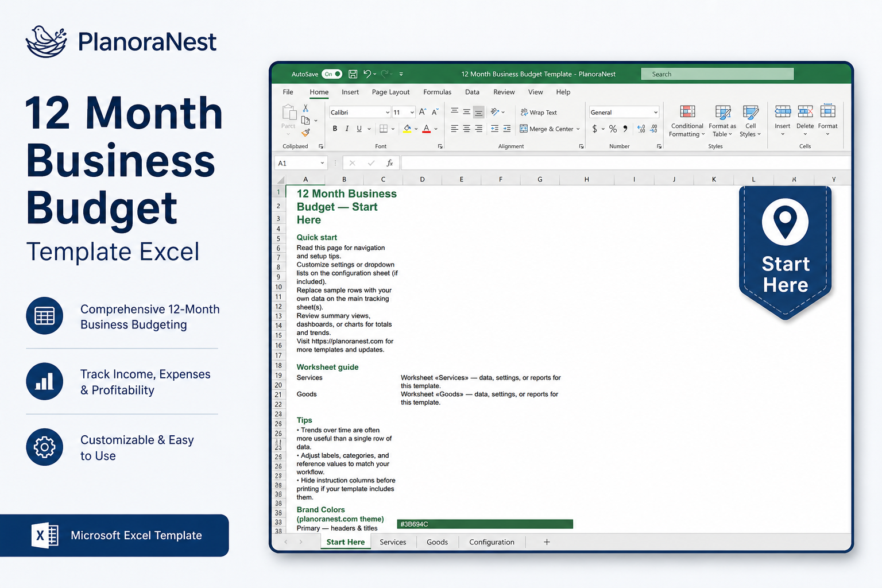Apply the red Font Color A

(x=426, y=129)
